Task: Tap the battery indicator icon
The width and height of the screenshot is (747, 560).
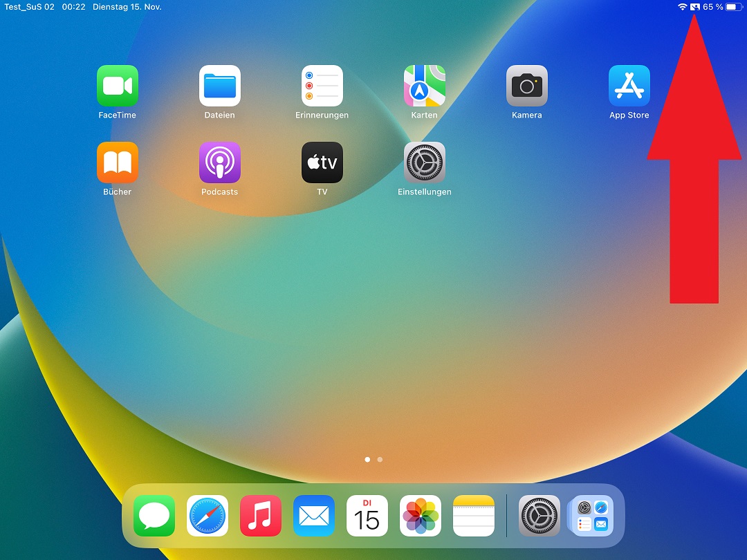Action: [734, 7]
